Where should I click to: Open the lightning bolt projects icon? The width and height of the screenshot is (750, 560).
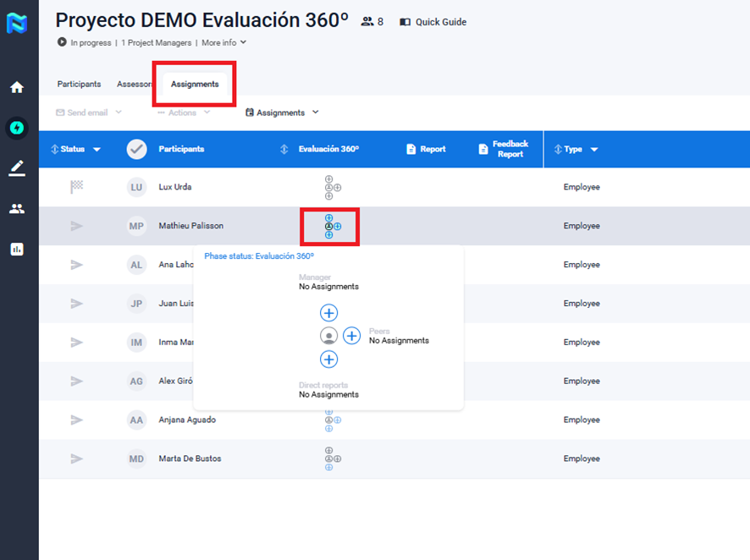[x=17, y=128]
